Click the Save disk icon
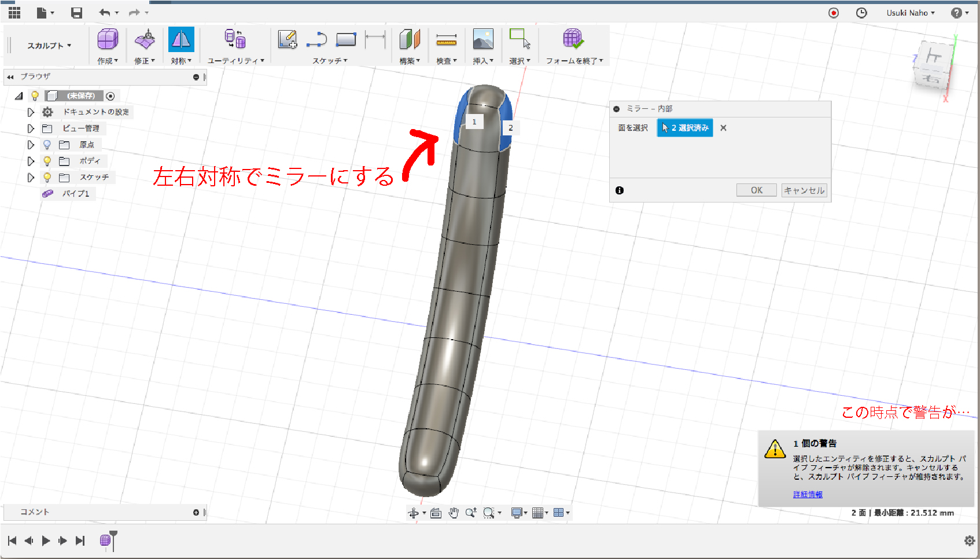Image resolution: width=980 pixels, height=559 pixels. tap(76, 13)
